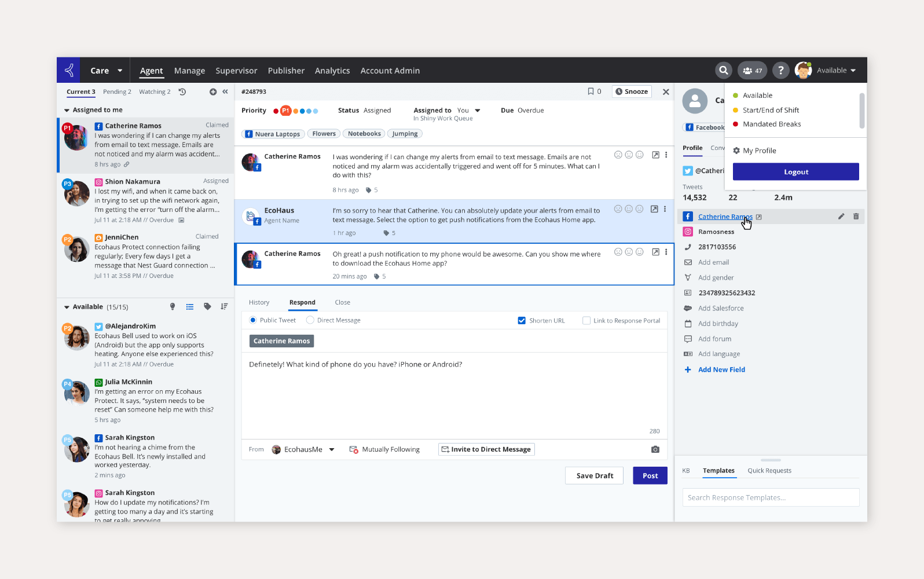Click the search magnifier icon in top bar
Screen dimensions: 924x579
pyautogui.click(x=723, y=70)
